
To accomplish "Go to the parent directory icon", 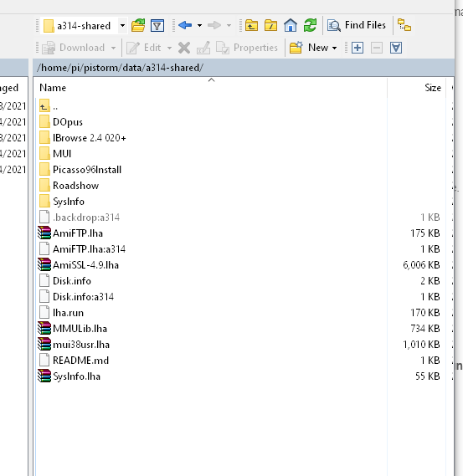I will point(251,25).
